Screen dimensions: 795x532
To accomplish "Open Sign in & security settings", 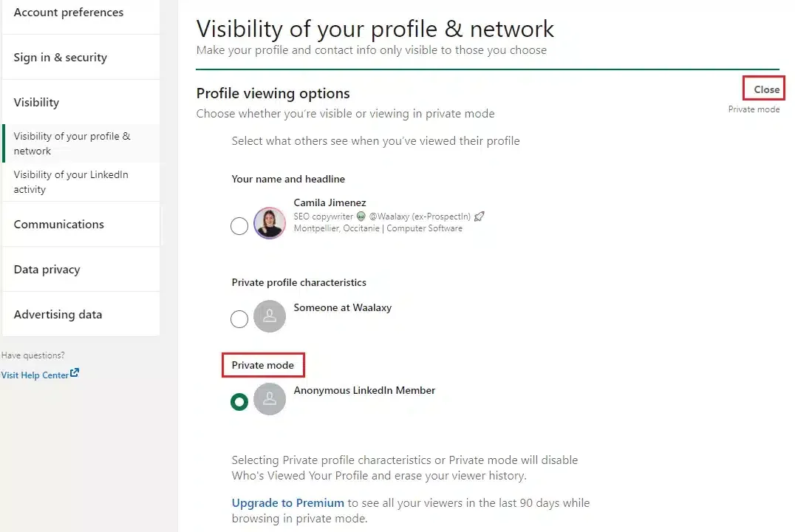I will (81, 58).
